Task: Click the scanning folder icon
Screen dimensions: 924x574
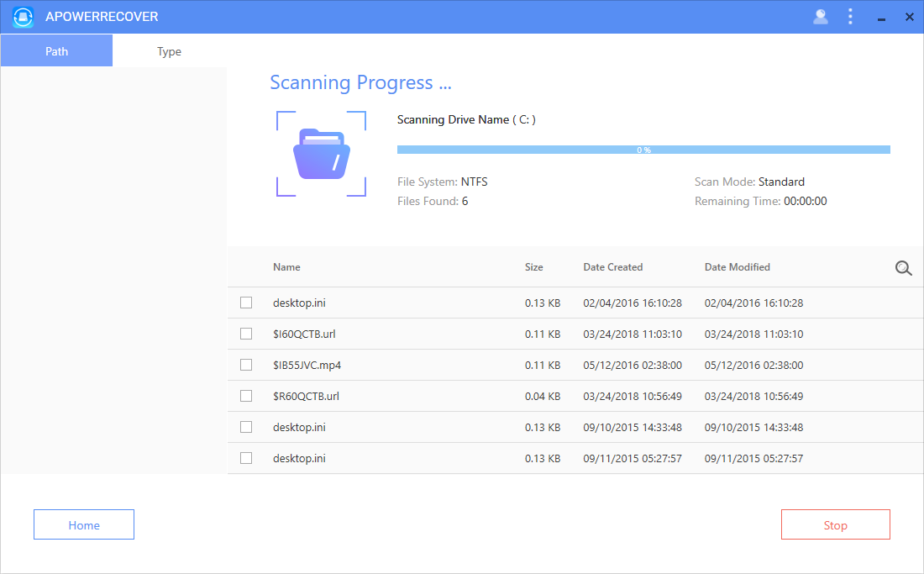Action: click(322, 154)
